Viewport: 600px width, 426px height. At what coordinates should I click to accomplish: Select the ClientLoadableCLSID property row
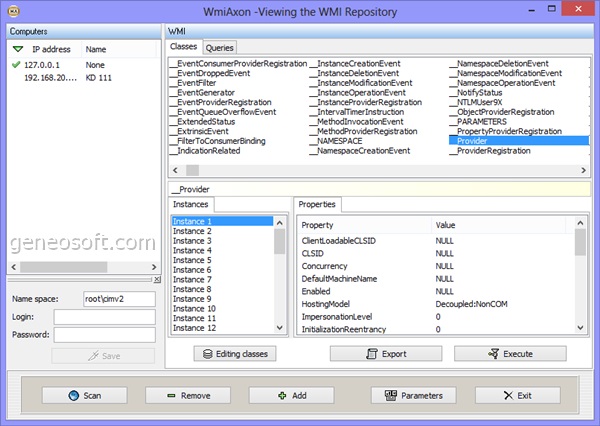(x=435, y=241)
